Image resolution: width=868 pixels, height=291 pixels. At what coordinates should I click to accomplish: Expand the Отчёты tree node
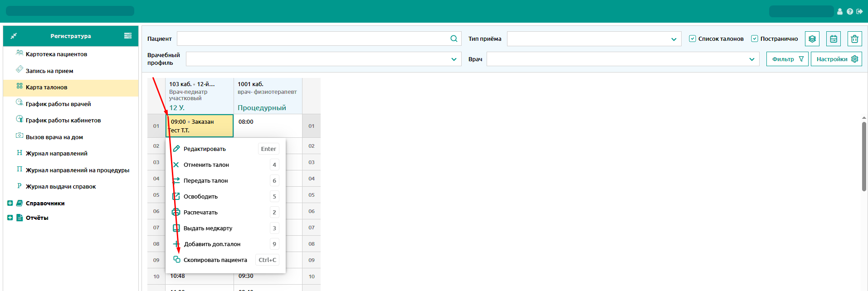click(x=10, y=218)
